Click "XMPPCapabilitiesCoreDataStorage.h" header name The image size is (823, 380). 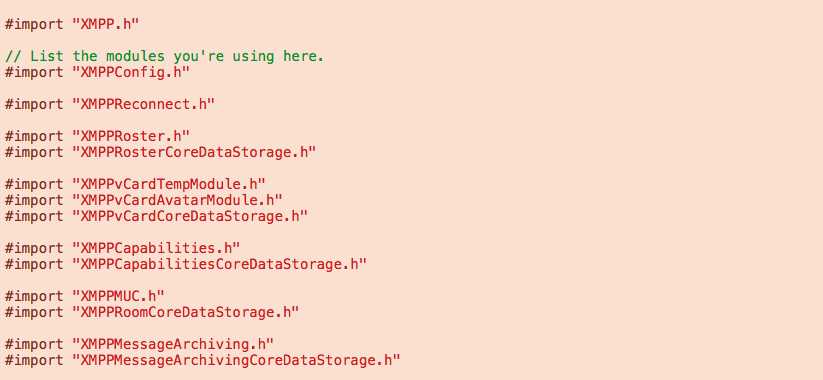point(219,264)
